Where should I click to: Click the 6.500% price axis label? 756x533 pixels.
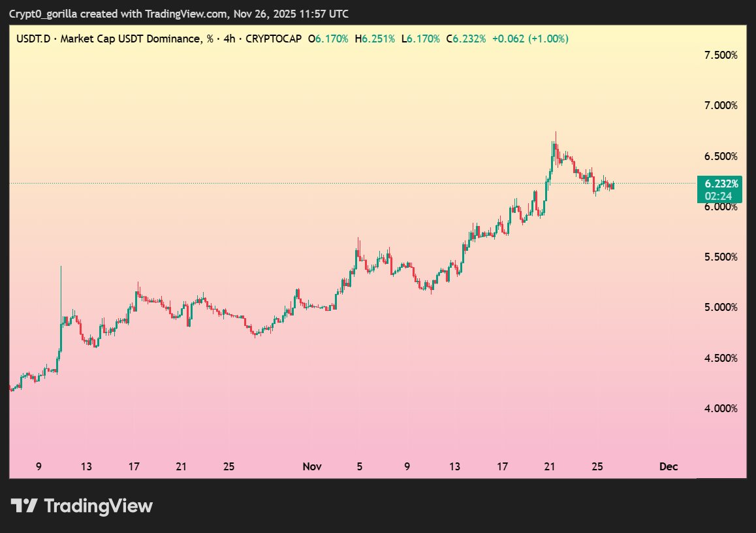click(x=721, y=156)
